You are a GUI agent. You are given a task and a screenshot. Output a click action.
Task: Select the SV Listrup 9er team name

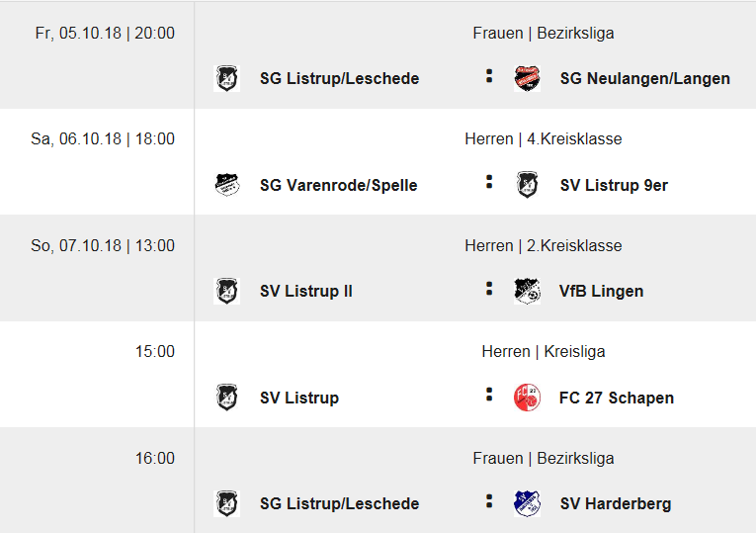[614, 185]
